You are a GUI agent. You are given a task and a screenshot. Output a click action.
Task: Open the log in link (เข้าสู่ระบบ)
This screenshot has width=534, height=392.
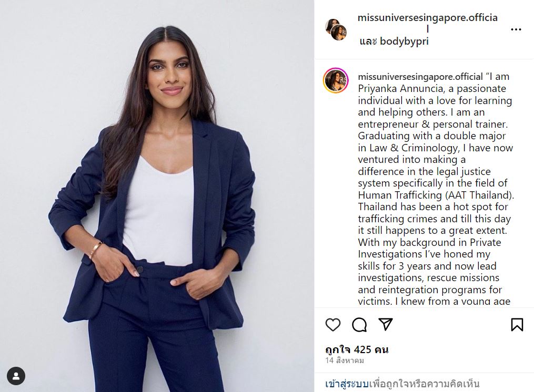tap(347, 384)
